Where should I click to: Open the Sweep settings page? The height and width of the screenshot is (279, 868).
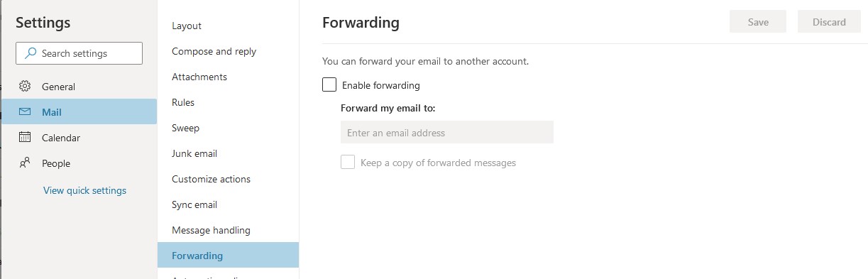pyautogui.click(x=186, y=128)
